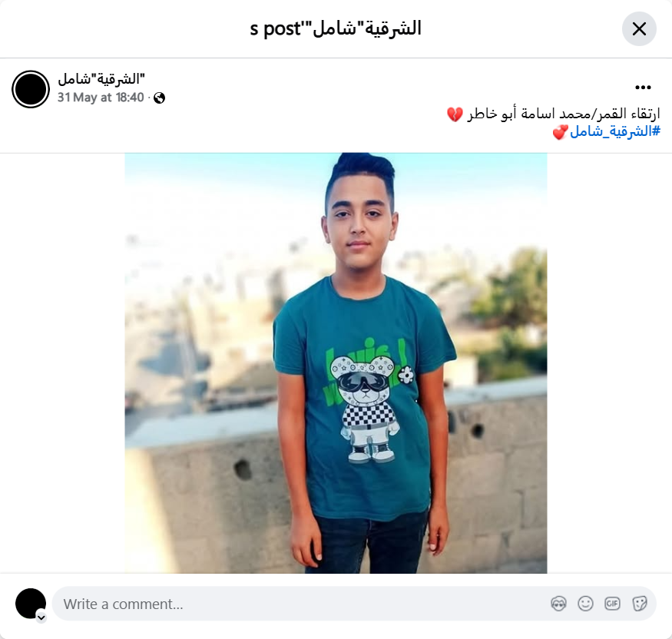Click the globe public audience icon

(160, 98)
